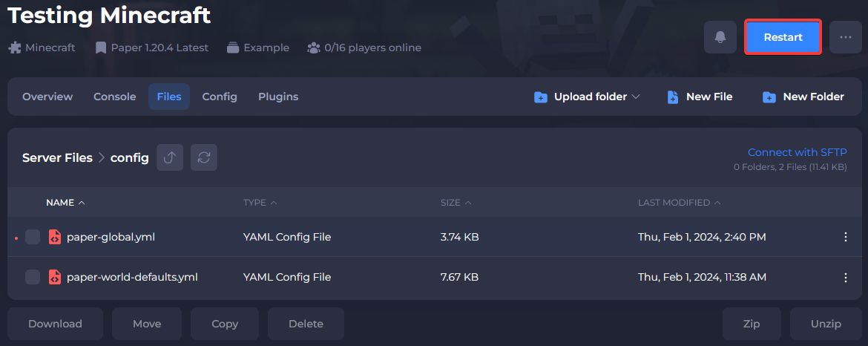Screen dimensions: 868x346
Task: Refresh the file list
Action: [204, 157]
